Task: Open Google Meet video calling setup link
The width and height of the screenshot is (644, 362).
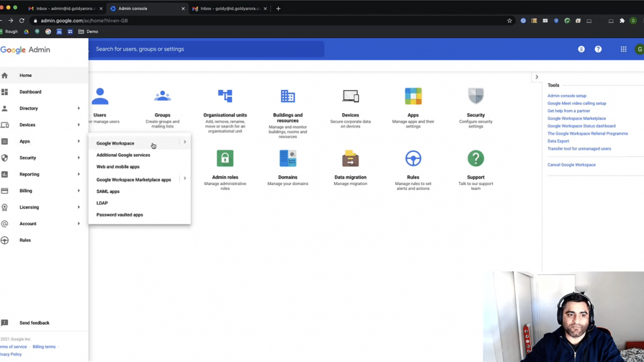Action: click(576, 103)
